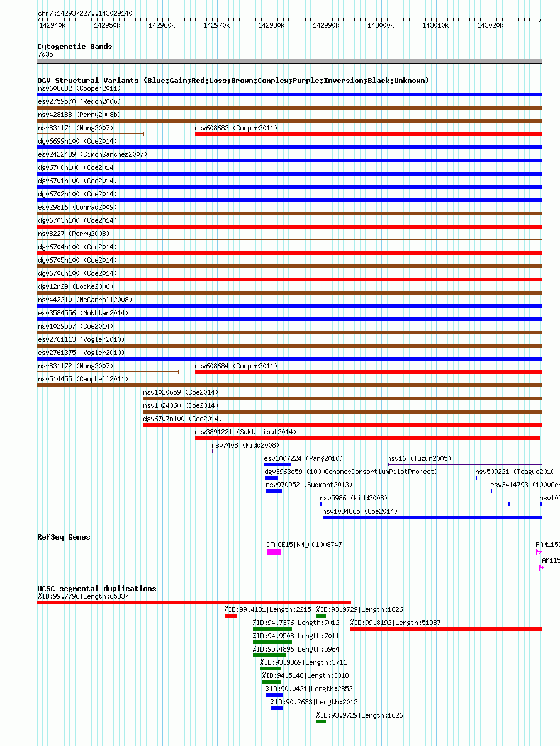Click the lower FAM115 gene arrow glyph
This screenshot has height=746, width=560.
tap(541, 568)
